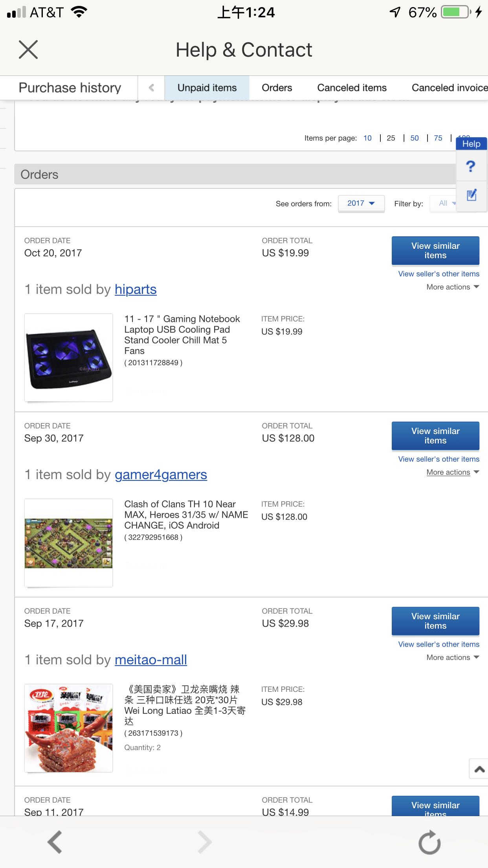Tap the scroll-to-top arrow button
This screenshot has width=488, height=868.
coord(479,769)
